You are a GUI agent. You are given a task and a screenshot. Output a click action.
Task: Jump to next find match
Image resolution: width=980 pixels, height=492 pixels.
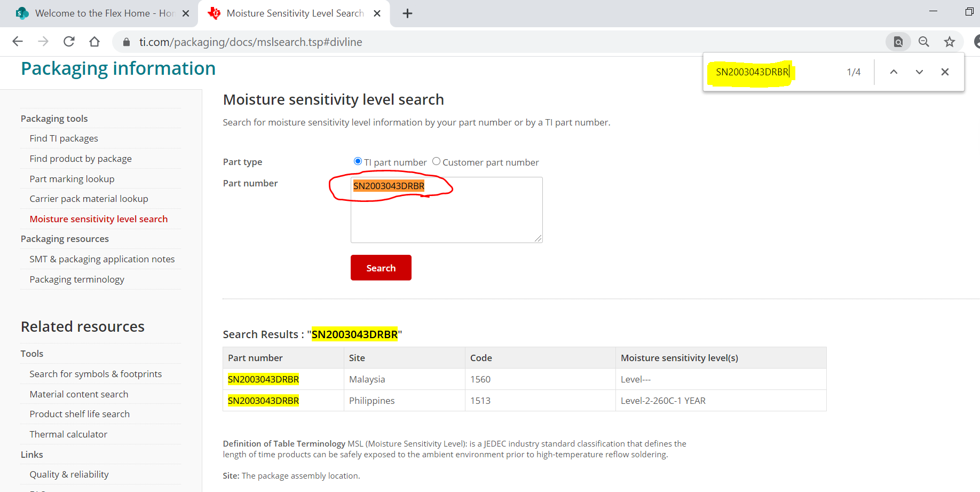click(x=919, y=72)
